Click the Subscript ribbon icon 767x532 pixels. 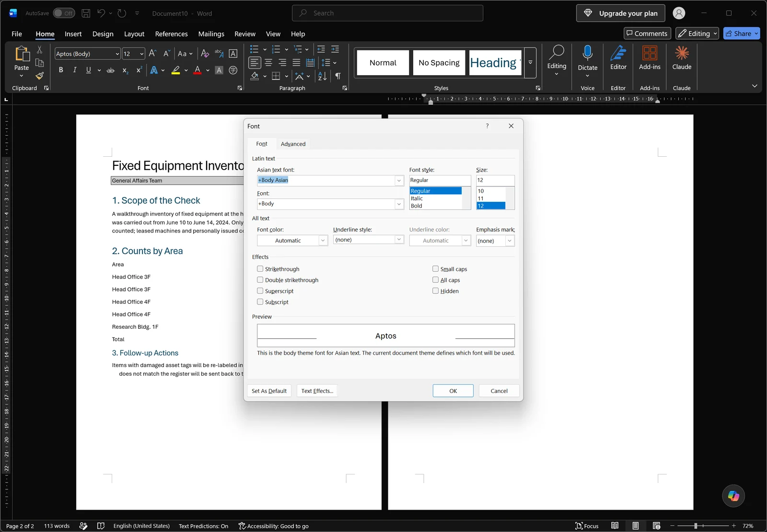pos(125,70)
